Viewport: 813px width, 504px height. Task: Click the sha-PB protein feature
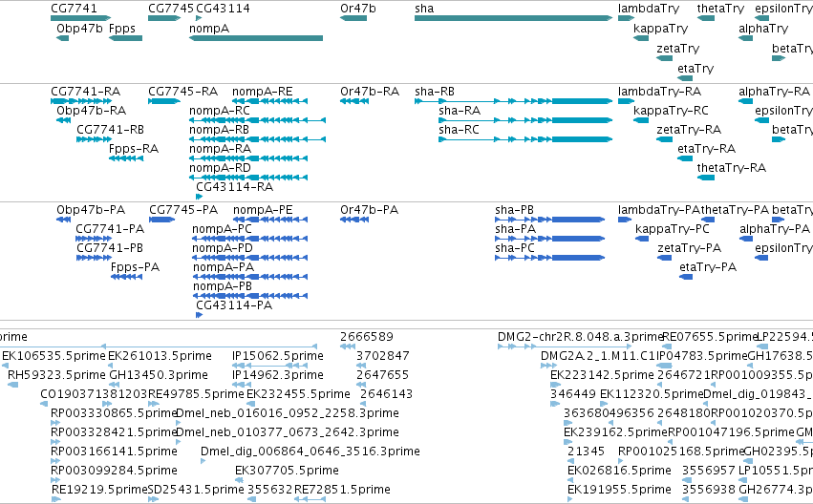click(x=550, y=220)
